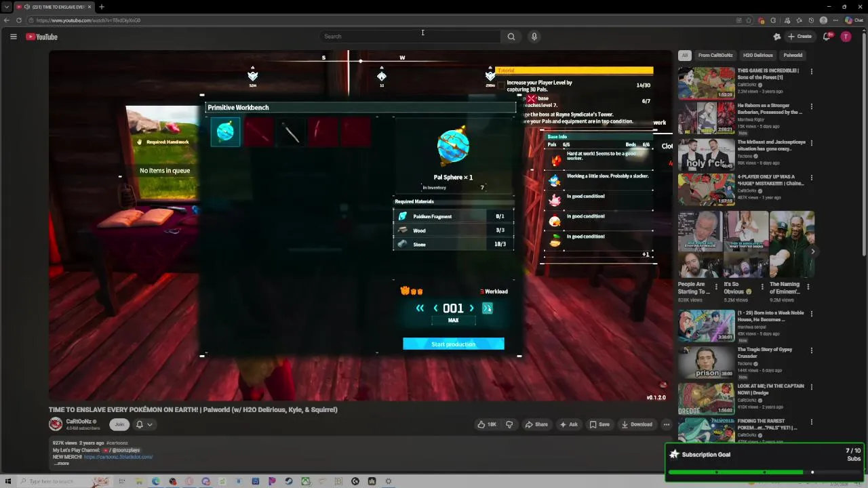Image resolution: width=868 pixels, height=488 pixels.
Task: Open options for Born into Weak Noble House video
Action: (x=811, y=315)
